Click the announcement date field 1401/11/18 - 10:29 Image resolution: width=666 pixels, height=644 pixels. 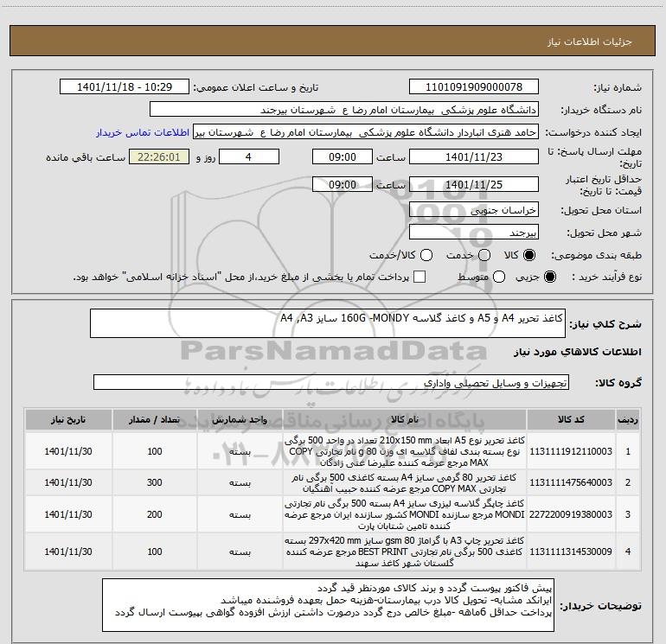click(x=125, y=87)
